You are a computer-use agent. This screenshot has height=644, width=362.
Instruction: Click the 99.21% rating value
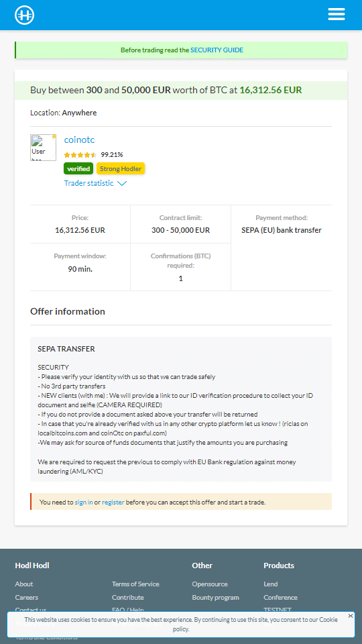[x=112, y=155]
